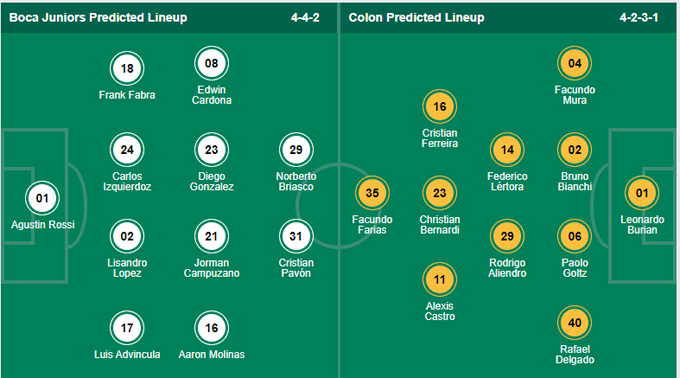Click Paolo Goltz's yellow number 06 badge
This screenshot has width=680, height=378.
point(575,236)
